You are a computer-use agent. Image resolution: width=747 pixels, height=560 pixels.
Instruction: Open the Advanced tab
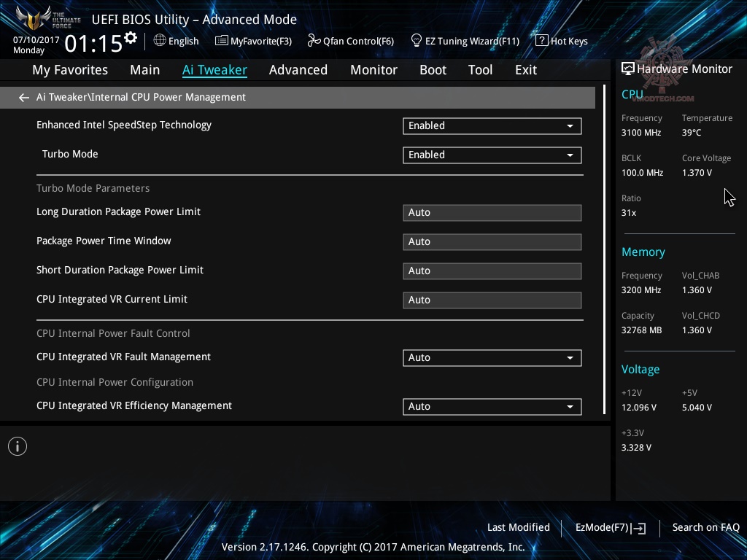298,70
